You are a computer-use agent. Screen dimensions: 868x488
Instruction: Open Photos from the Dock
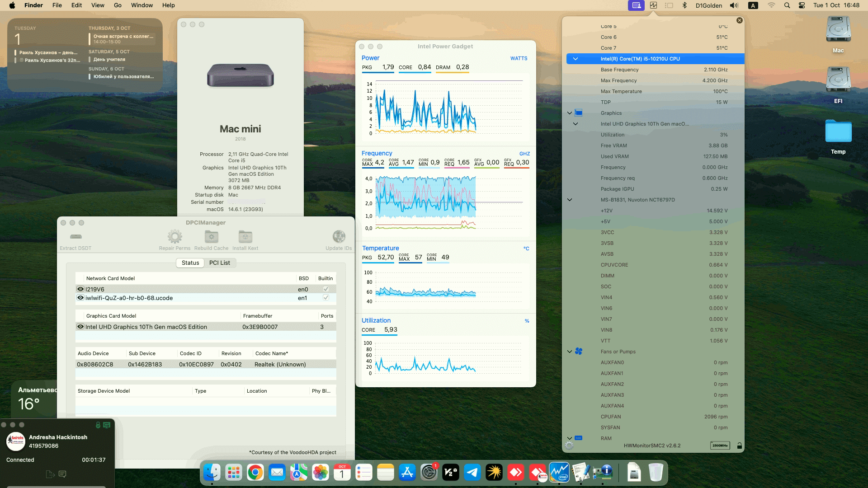(x=321, y=473)
